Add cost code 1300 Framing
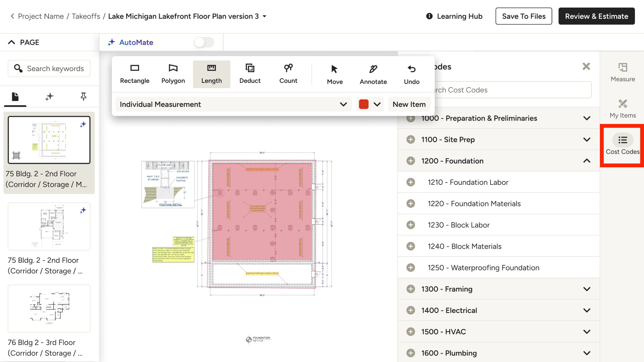 pos(411,289)
